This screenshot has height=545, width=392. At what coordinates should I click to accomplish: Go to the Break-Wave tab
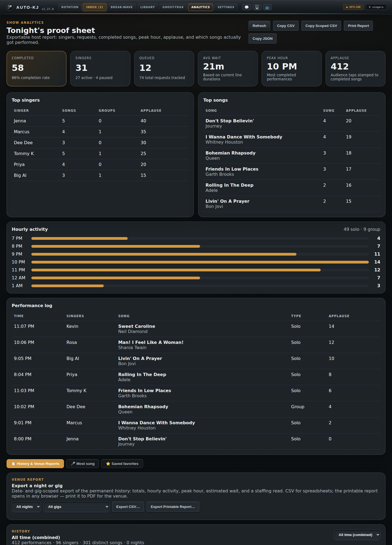[122, 7]
